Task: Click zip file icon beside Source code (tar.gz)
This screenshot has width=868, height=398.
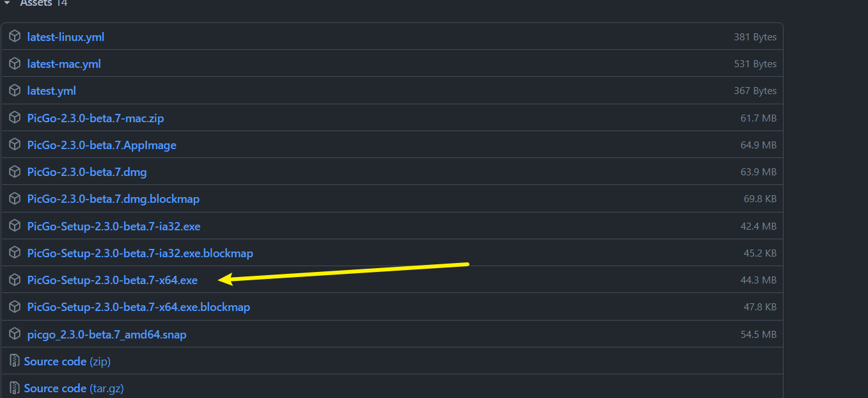Action: 15,388
